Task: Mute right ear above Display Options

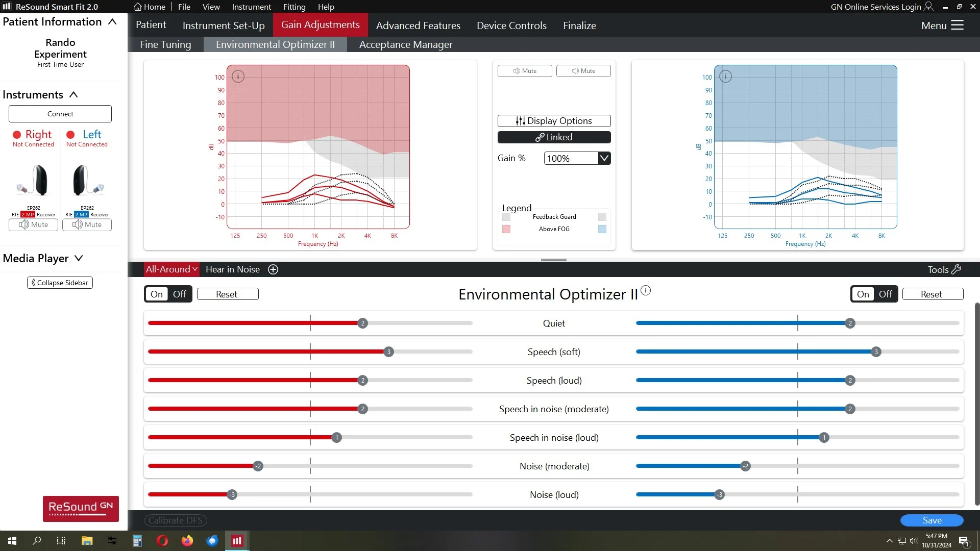Action: (x=525, y=71)
